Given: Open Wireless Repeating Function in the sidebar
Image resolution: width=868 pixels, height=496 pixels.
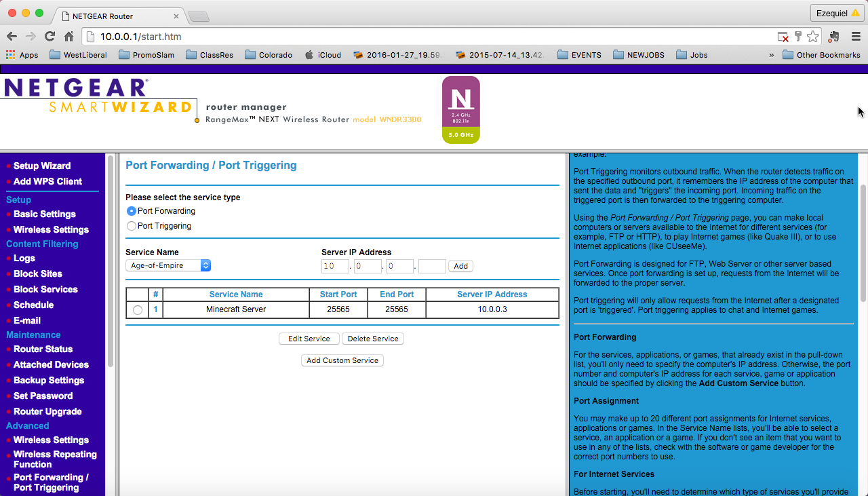Looking at the screenshot, I should [55, 459].
